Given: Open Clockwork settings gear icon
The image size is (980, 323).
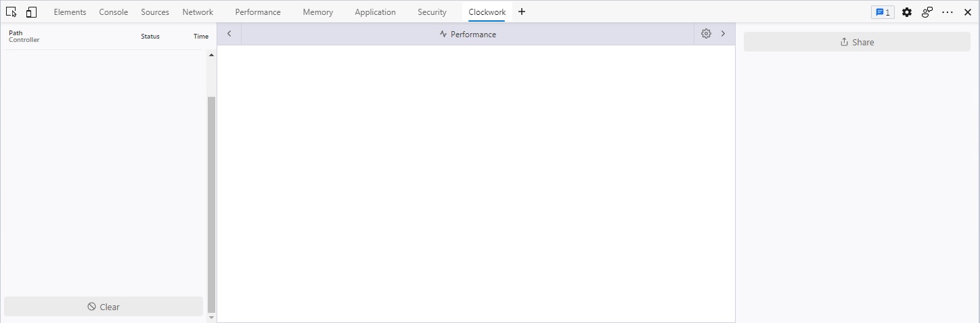Looking at the screenshot, I should coord(706,34).
